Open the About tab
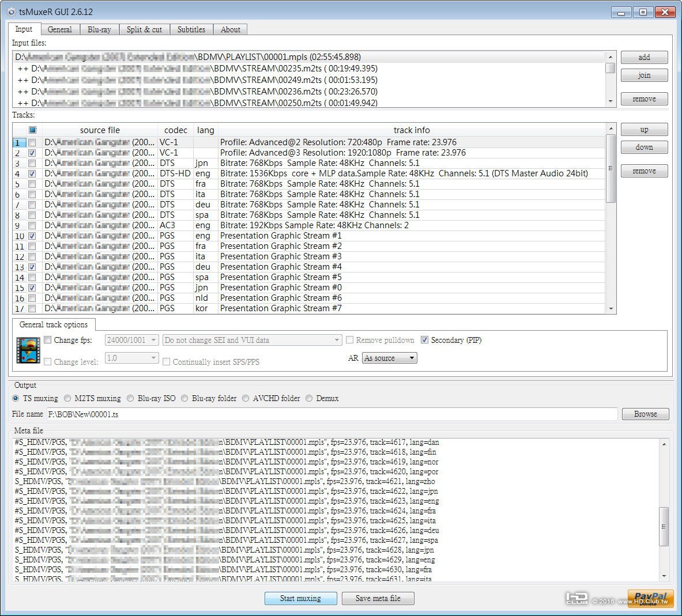682x616 pixels. click(230, 29)
